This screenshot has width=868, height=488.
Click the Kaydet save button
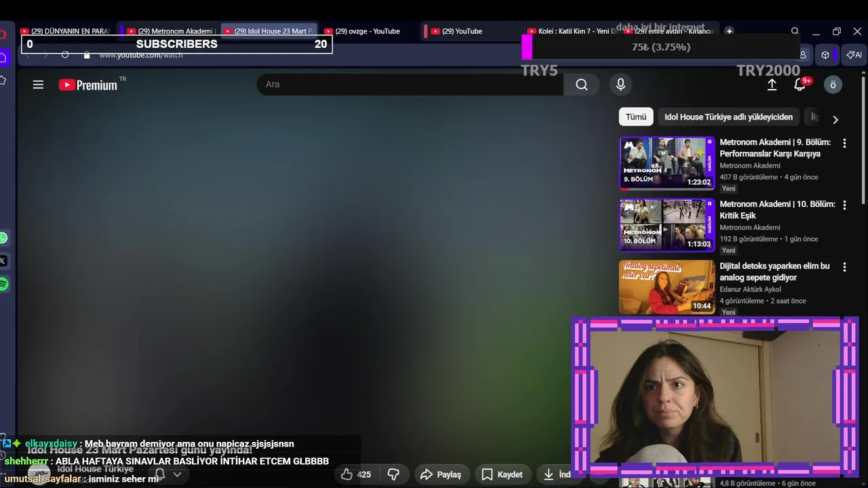(x=502, y=474)
